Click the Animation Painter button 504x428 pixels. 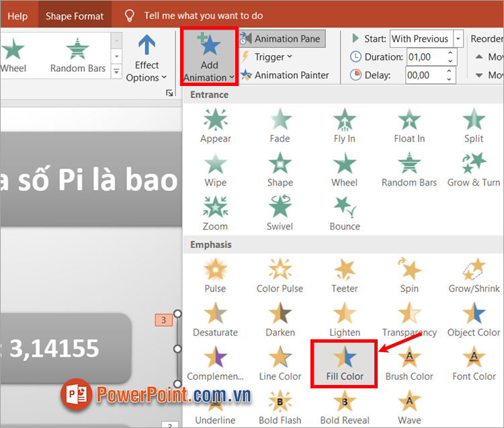point(284,75)
